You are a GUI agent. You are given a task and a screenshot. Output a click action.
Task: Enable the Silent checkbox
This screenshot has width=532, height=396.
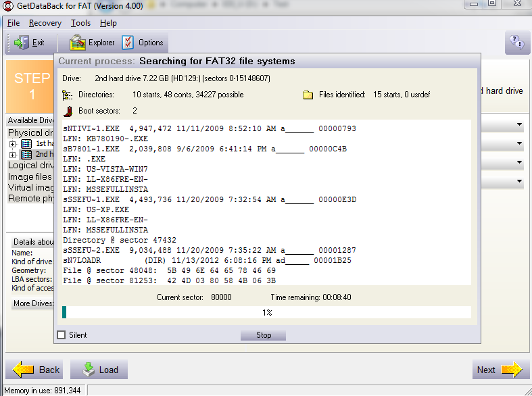tap(62, 335)
